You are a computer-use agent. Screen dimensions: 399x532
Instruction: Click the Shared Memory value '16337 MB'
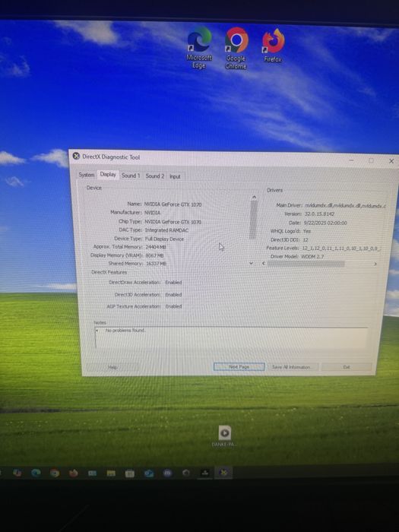tap(156, 264)
